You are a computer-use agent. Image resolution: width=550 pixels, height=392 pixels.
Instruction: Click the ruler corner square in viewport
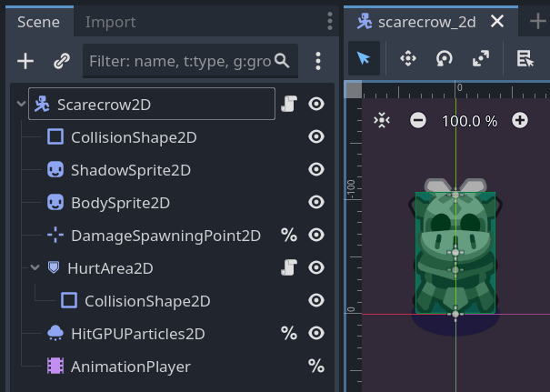click(354, 90)
